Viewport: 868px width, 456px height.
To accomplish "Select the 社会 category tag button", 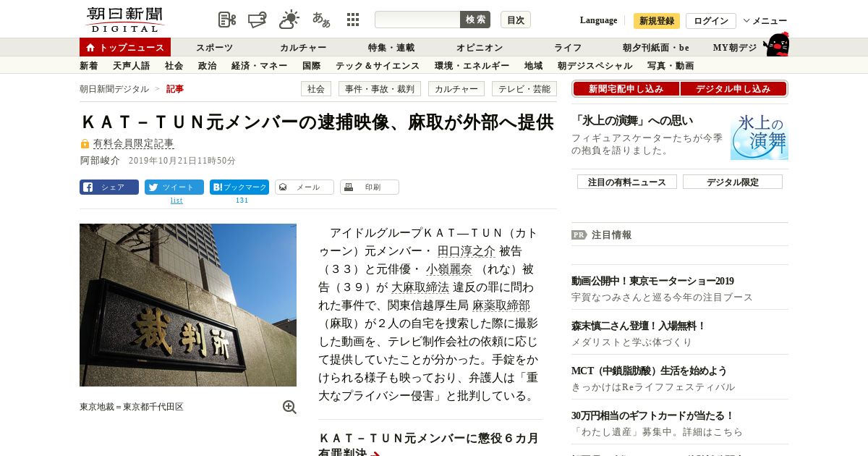I will click(x=316, y=89).
